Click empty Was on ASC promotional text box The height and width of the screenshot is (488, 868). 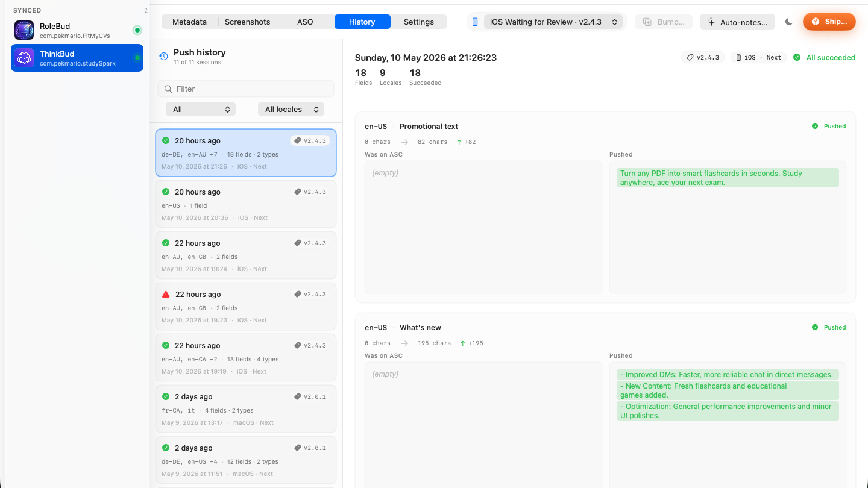pos(483,227)
